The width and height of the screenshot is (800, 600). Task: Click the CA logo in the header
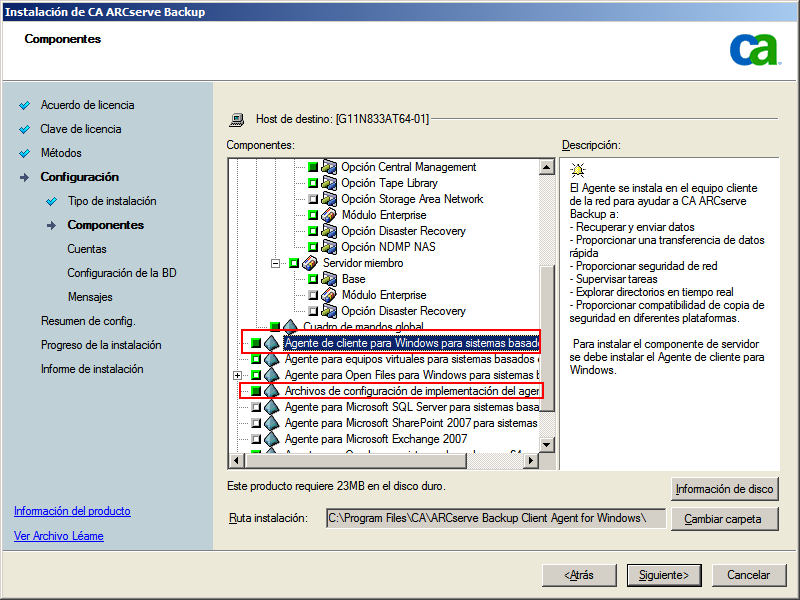[755, 48]
